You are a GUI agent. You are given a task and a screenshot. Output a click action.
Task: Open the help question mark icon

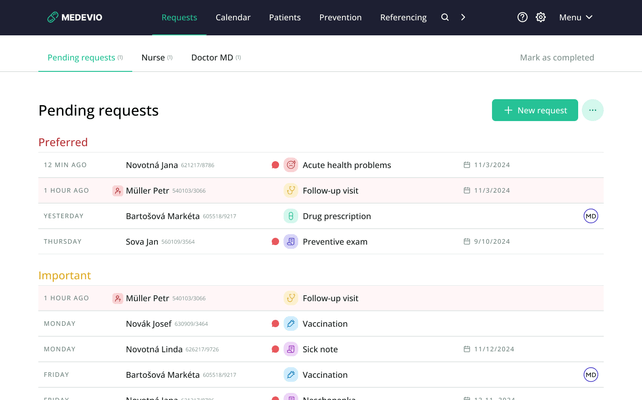click(522, 17)
